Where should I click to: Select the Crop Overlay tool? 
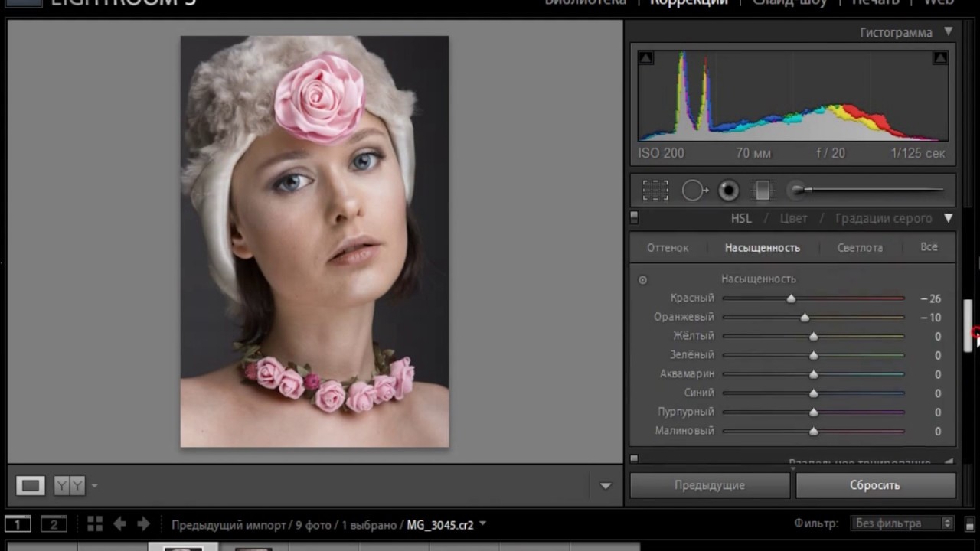click(655, 190)
